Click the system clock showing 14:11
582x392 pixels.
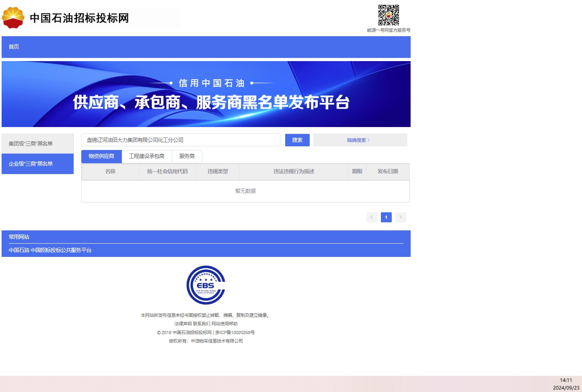coord(566,380)
